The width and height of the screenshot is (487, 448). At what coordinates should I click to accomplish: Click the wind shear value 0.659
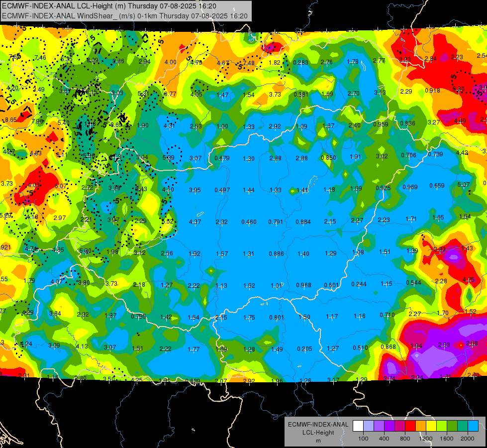[x=437, y=186]
